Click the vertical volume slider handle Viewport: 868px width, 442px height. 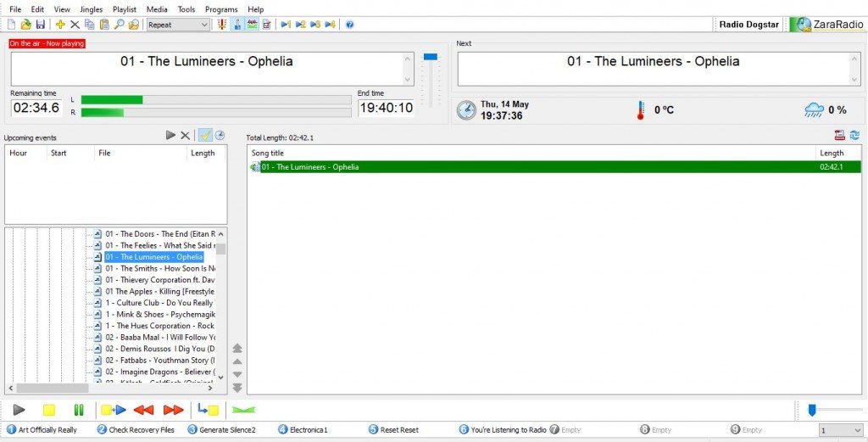[x=430, y=57]
